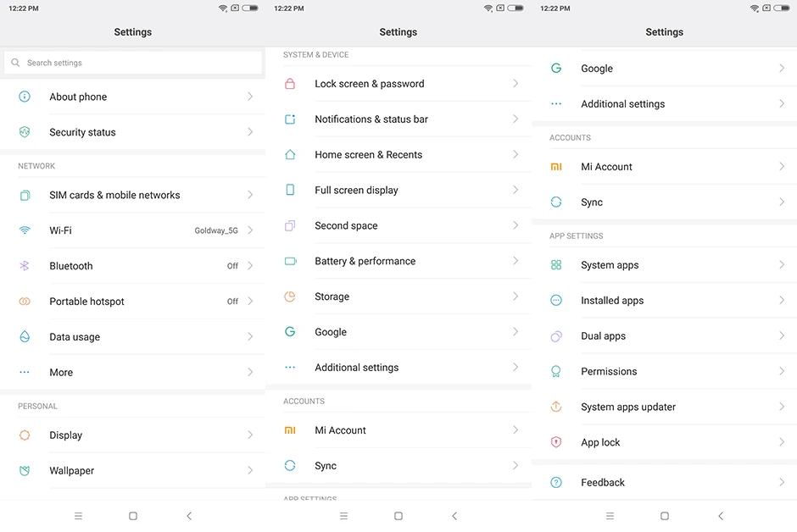Tap the battery status icon on the first screen
The width and height of the screenshot is (797, 532).
coord(250,8)
